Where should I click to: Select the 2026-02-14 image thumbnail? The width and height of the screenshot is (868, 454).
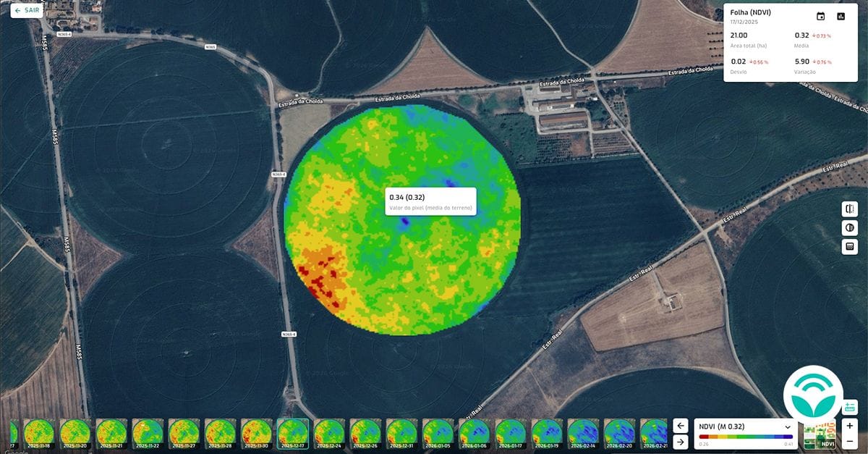pos(583,434)
